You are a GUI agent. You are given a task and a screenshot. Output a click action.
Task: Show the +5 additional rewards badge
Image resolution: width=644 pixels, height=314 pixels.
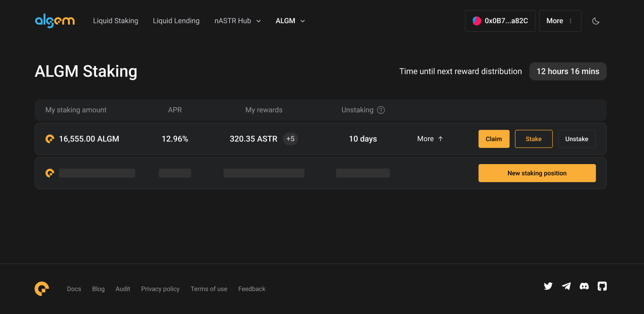tap(290, 139)
